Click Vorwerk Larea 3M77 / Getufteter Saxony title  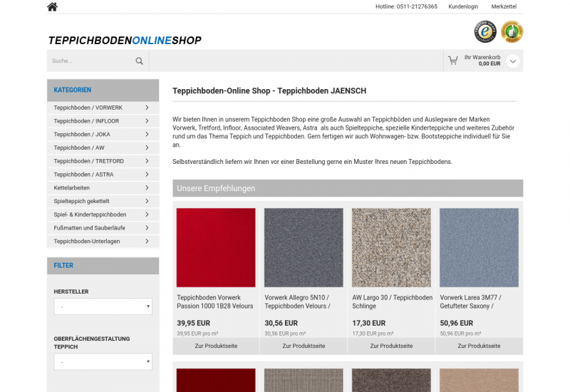point(470,301)
